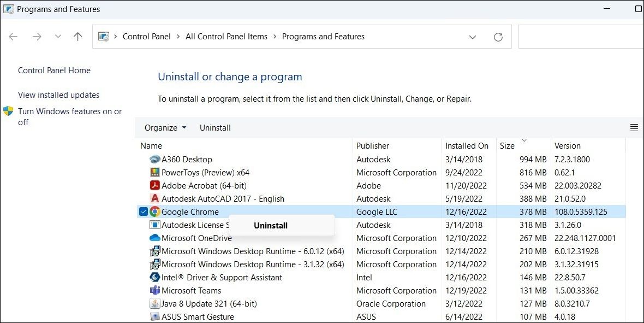Click the Microsoft Teams program icon

[155, 291]
